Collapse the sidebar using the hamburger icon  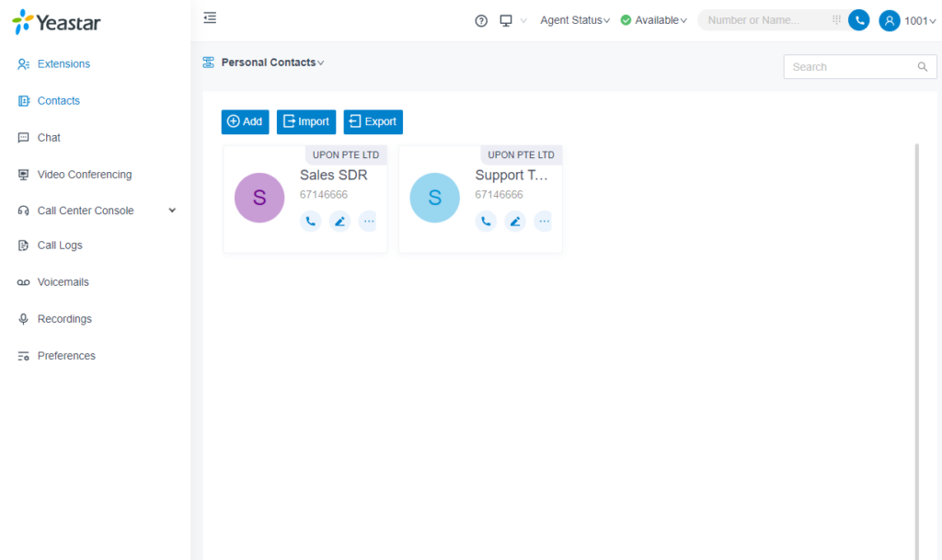pos(210,17)
